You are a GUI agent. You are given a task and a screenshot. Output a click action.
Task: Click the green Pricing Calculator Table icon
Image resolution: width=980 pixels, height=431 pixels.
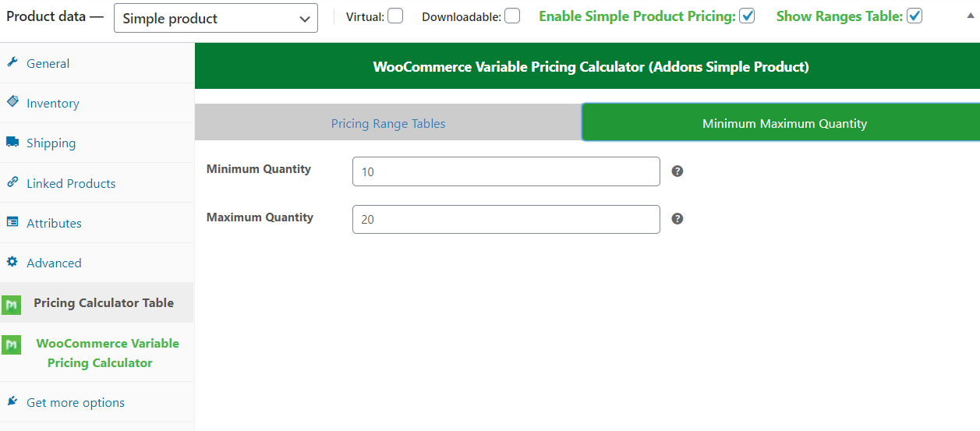tap(11, 305)
